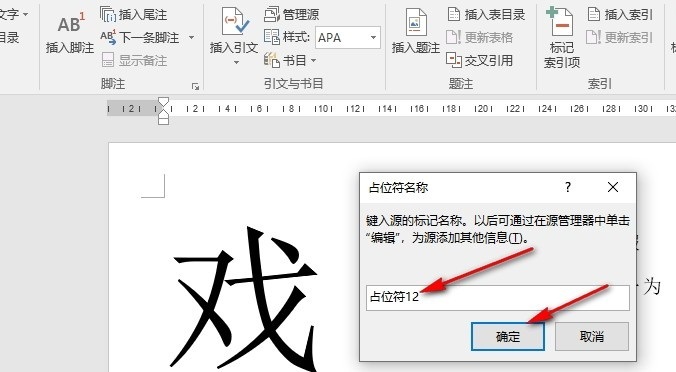Viewport: 676px width, 372px height.
Task: Click the placeholder name input field
Action: tap(498, 297)
